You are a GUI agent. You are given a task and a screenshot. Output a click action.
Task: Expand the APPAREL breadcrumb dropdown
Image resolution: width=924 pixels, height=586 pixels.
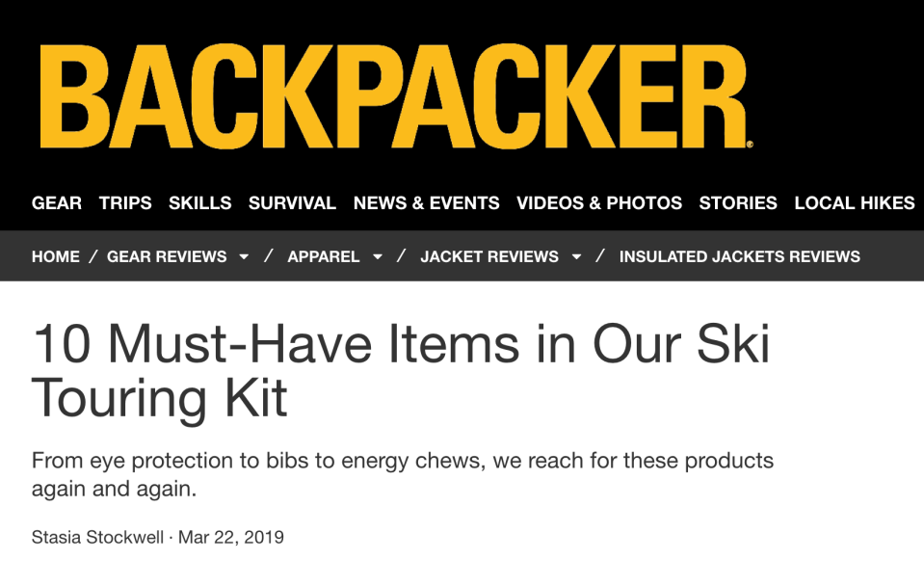376,256
